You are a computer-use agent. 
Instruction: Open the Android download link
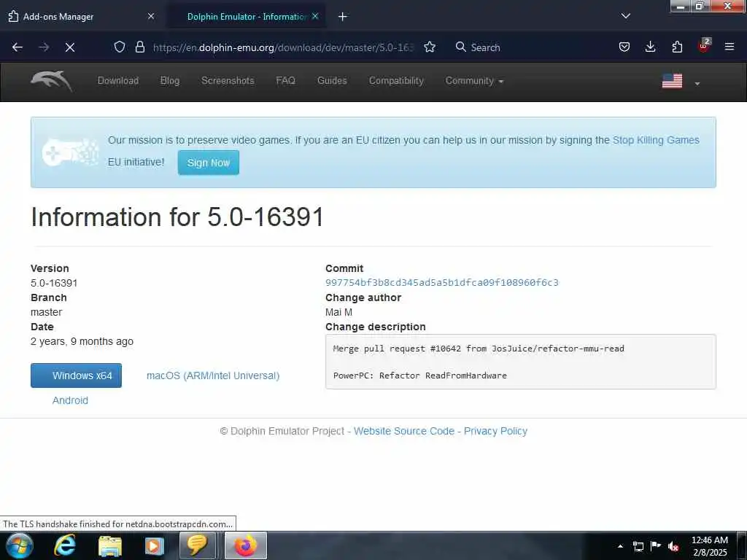[x=70, y=400]
